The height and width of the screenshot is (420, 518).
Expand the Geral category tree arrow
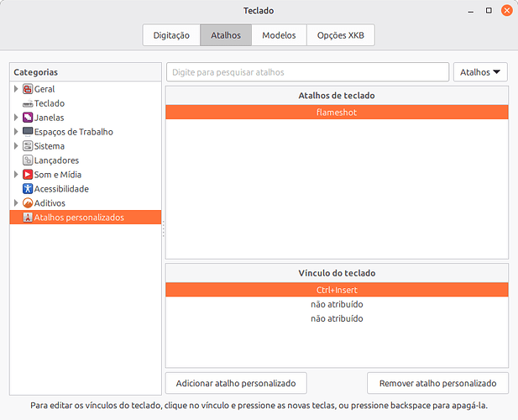coord(15,89)
